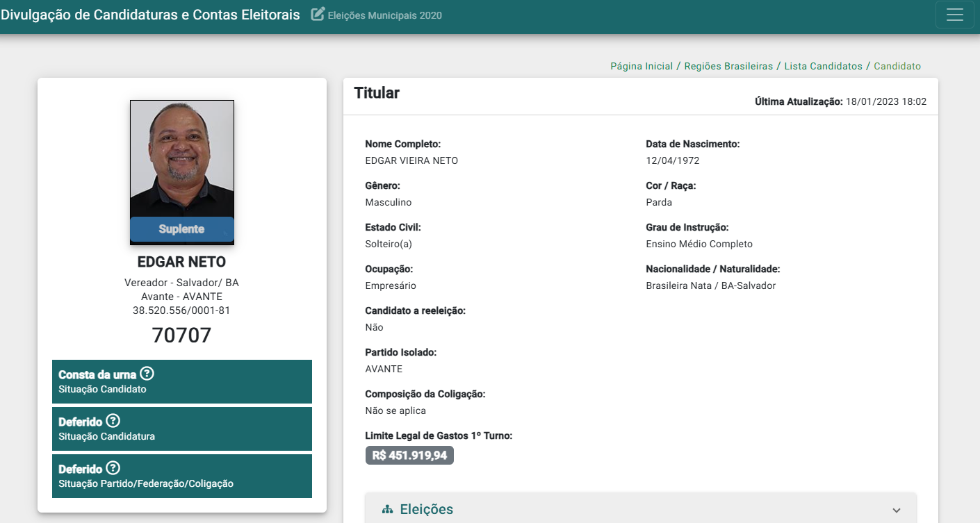The width and height of the screenshot is (980, 523).
Task: Go to Página Inicial breadcrumb
Action: (642, 66)
